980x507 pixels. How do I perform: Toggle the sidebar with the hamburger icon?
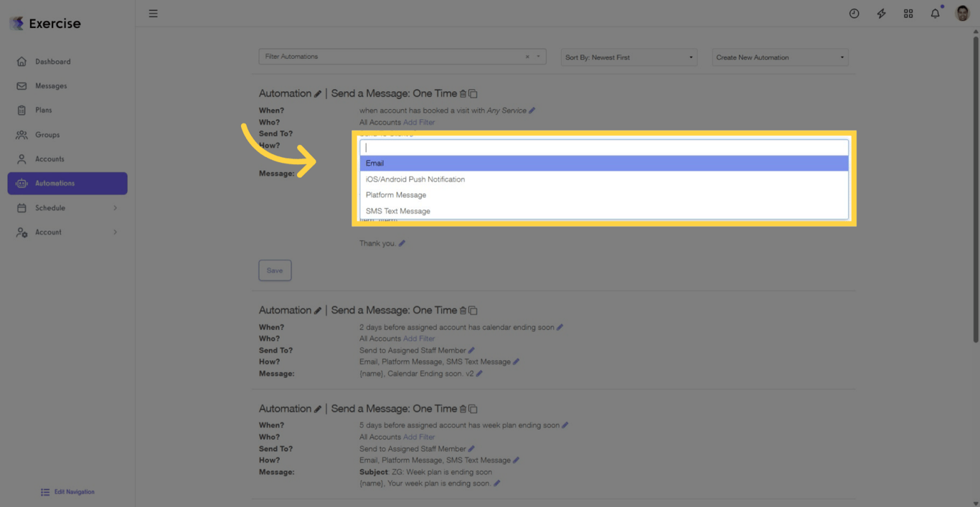click(x=153, y=13)
